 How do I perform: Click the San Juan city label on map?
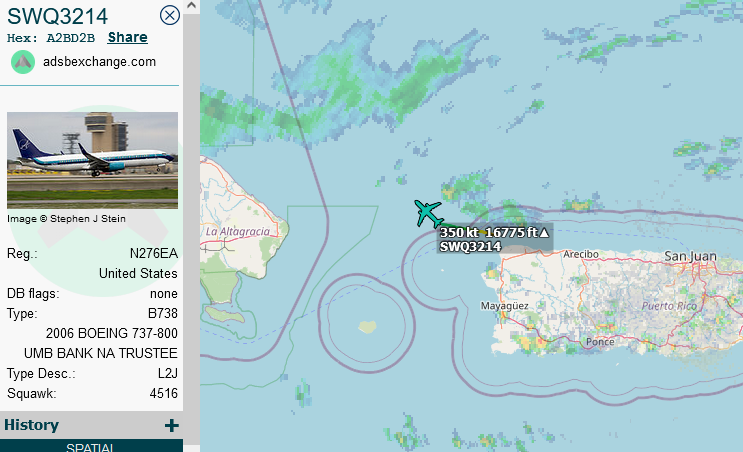690,256
